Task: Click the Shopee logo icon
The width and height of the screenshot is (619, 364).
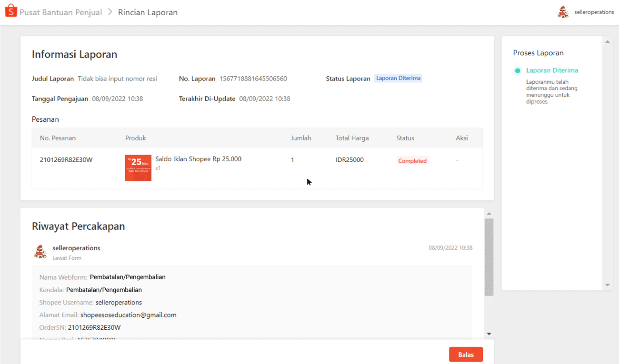Action: 11,12
